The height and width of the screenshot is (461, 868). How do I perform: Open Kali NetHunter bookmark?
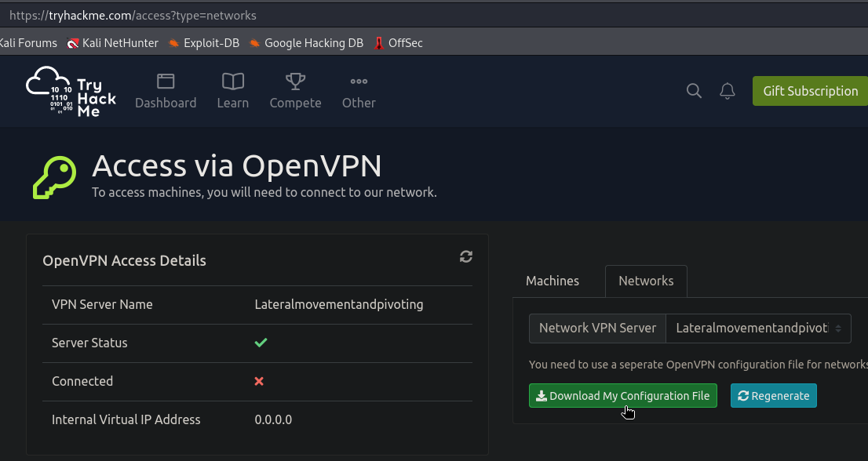coord(113,43)
